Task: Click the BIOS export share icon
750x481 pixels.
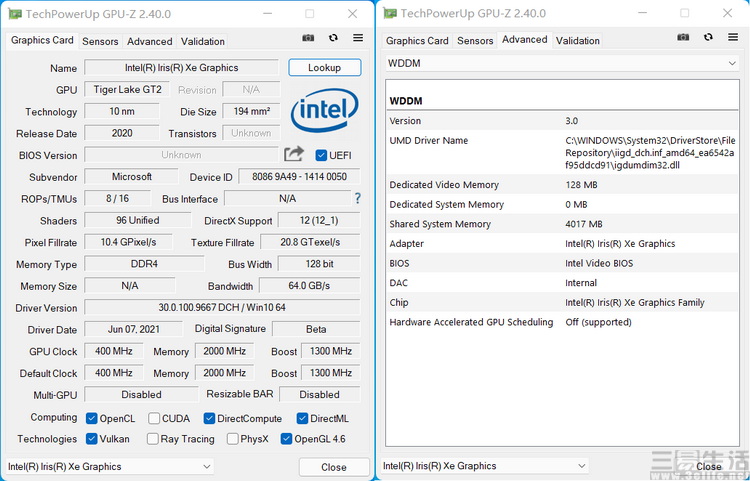Action: [294, 154]
